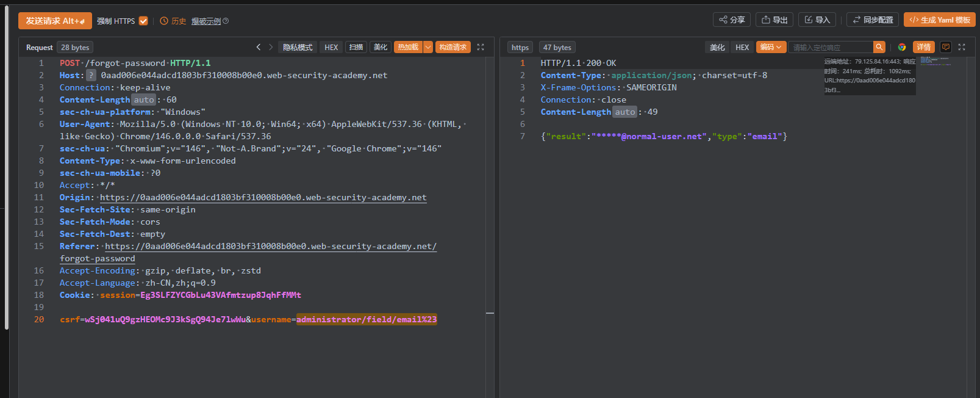Image resolution: width=980 pixels, height=398 pixels.
Task: Click the Send Request (发送请求) button
Action: pos(55,21)
